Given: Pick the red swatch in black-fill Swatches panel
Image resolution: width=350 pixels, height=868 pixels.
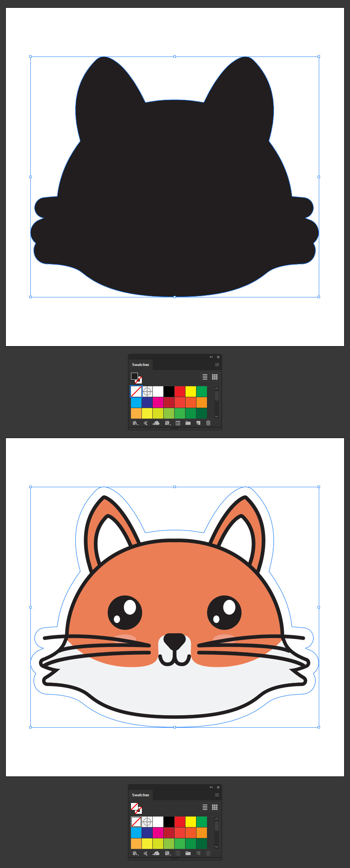Looking at the screenshot, I should coord(180,391).
